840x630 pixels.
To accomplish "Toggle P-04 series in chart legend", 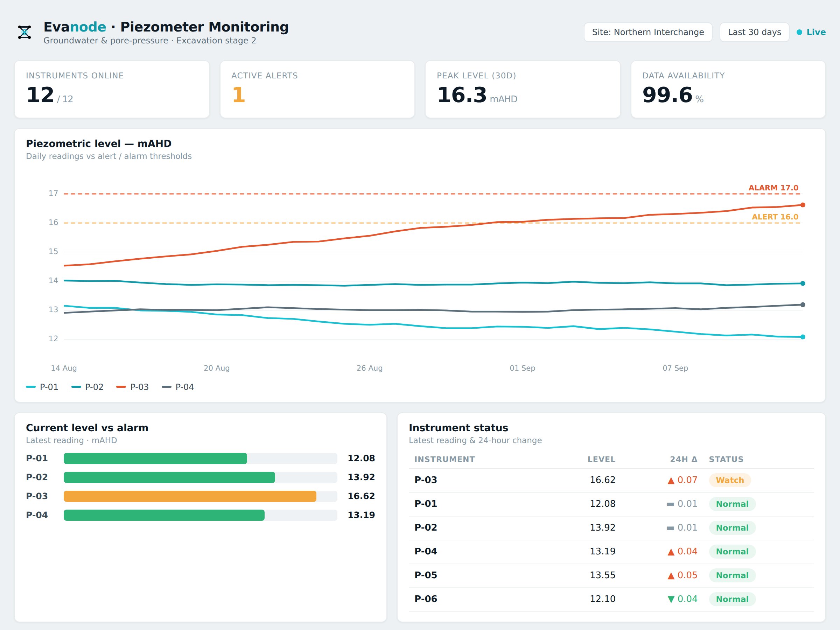I will point(178,387).
